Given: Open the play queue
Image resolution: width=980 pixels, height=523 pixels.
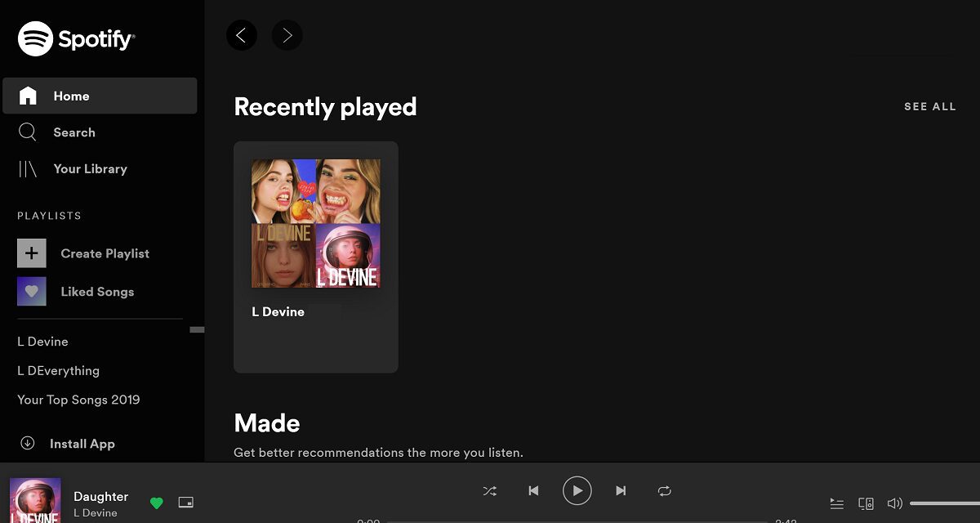Looking at the screenshot, I should tap(836, 503).
